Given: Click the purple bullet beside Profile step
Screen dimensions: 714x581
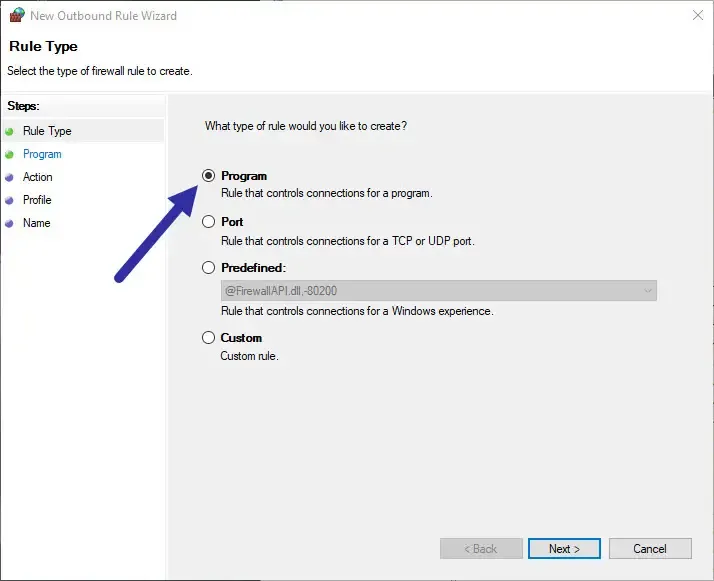Looking at the screenshot, I should 10,200.
